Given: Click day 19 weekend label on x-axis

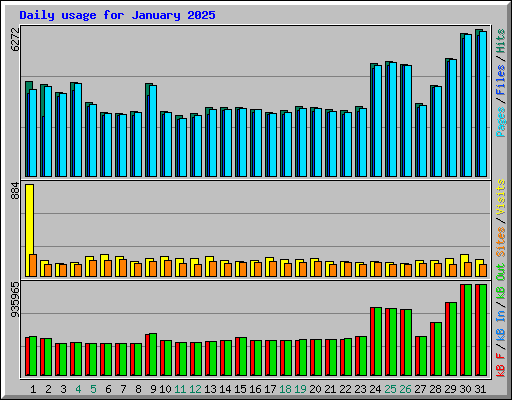Looking at the screenshot, I should (x=300, y=389).
